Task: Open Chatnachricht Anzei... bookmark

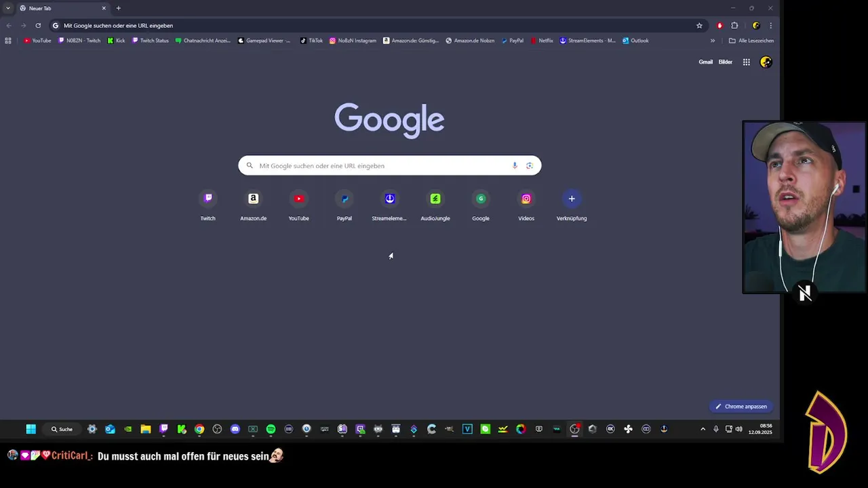Action: click(x=203, y=41)
